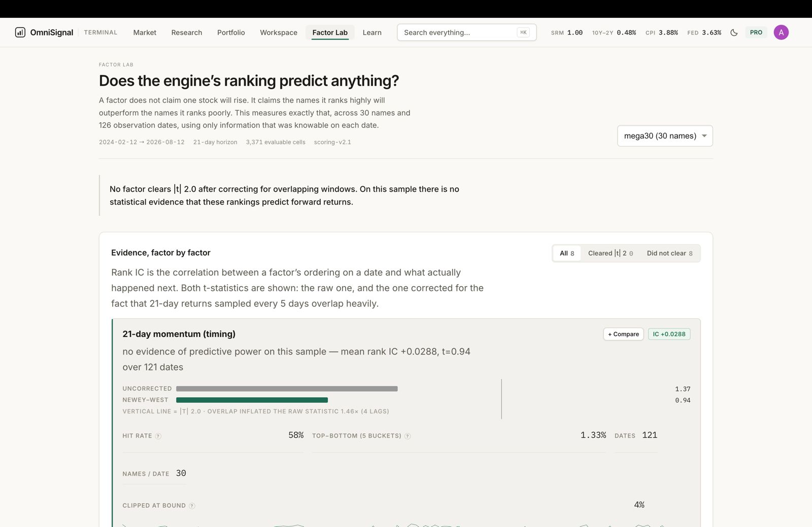The height and width of the screenshot is (527, 812).
Task: Click the 3,371 evaluable cells text
Action: pos(276,143)
